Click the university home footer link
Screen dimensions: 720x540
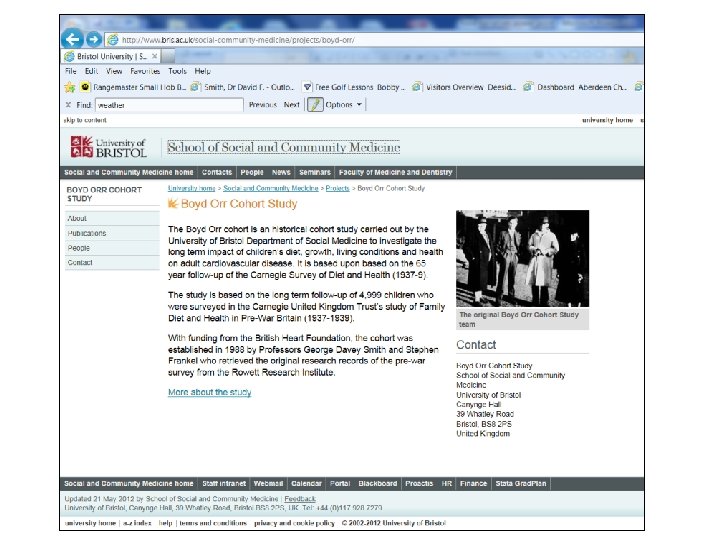[x=90, y=523]
